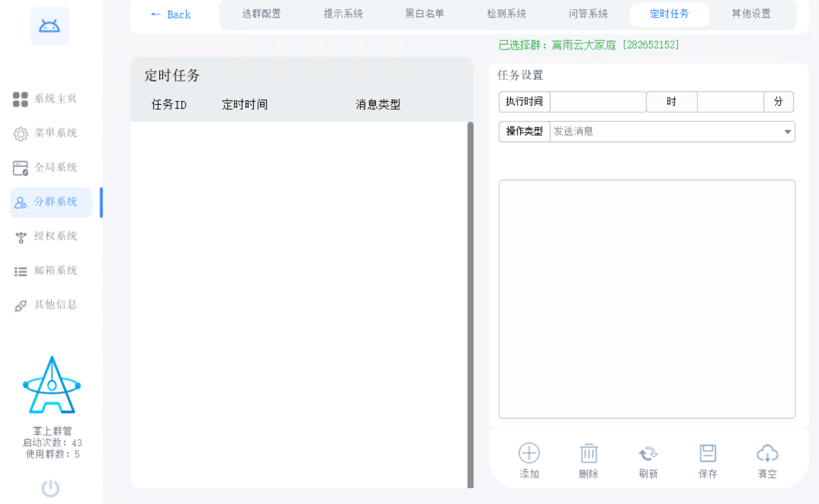Open 菜单系统 gear icon in sidebar
This screenshot has height=504, width=819.
pyautogui.click(x=21, y=134)
